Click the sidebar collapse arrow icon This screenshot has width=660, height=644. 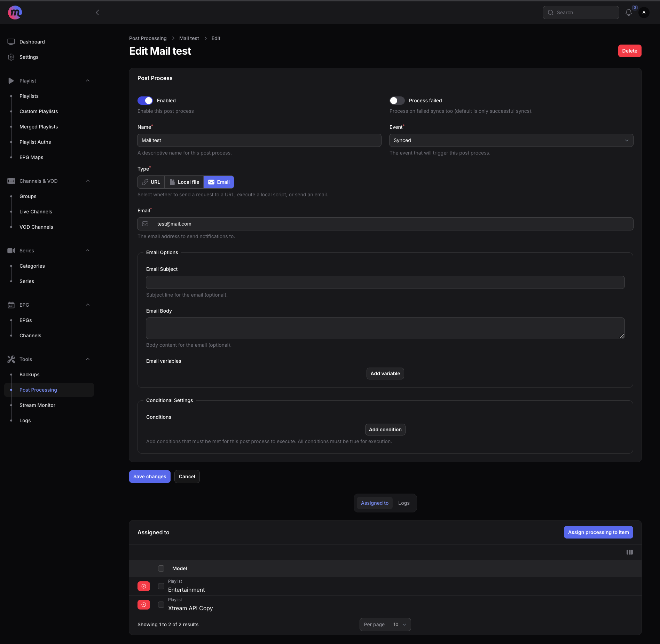97,13
